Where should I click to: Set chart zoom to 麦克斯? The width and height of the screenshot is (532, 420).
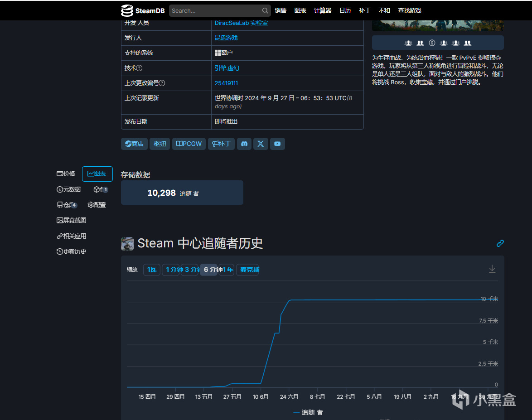point(248,270)
